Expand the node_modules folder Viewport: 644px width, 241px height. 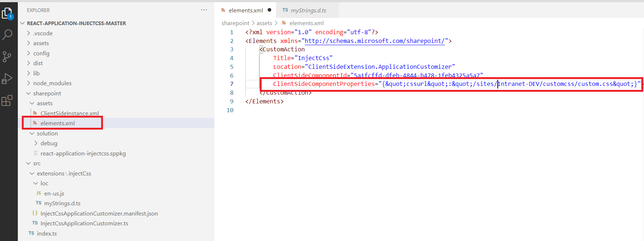52,83
